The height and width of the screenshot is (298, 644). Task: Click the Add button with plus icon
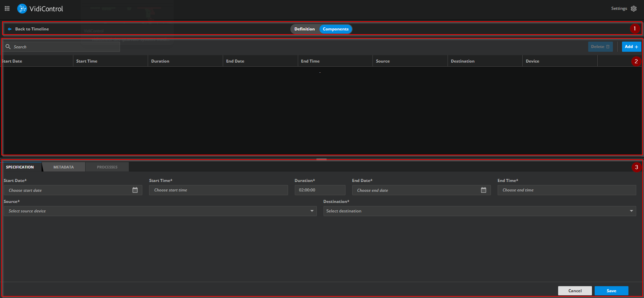click(x=631, y=47)
